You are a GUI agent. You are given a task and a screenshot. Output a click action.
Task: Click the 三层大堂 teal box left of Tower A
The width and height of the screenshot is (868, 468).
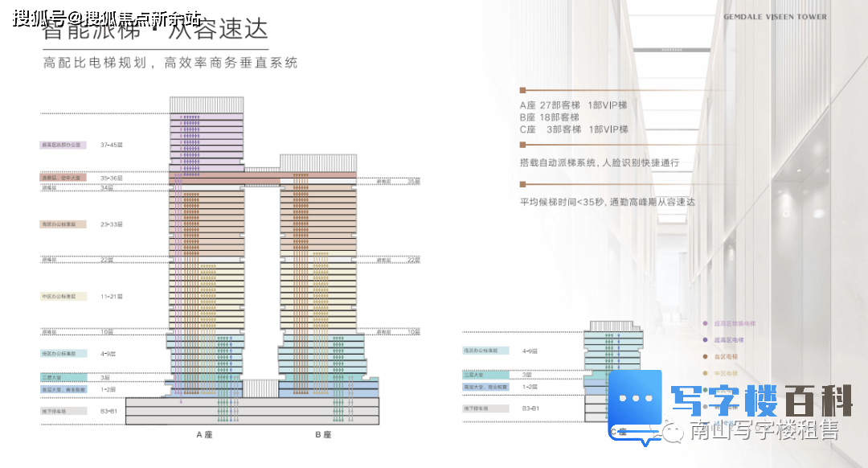(x=63, y=377)
